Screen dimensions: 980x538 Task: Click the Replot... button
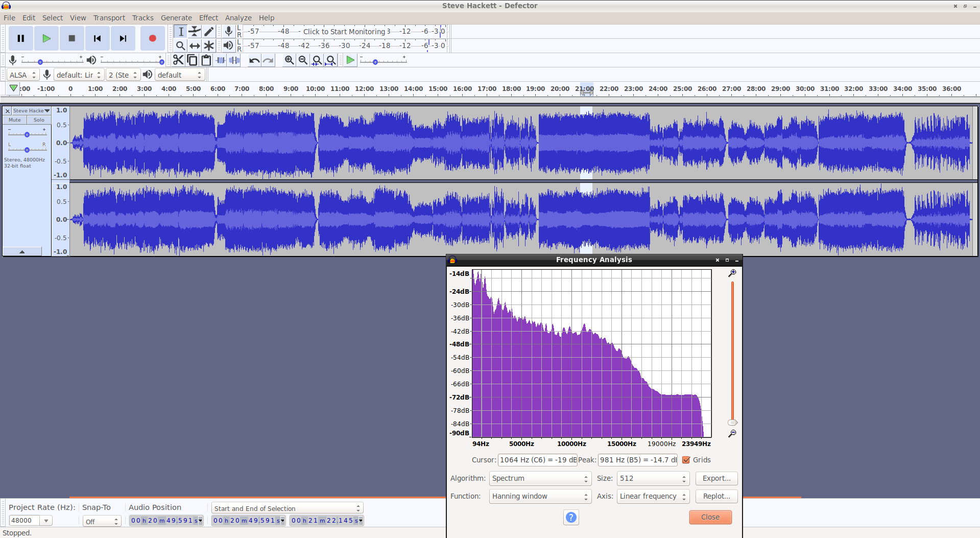click(716, 496)
